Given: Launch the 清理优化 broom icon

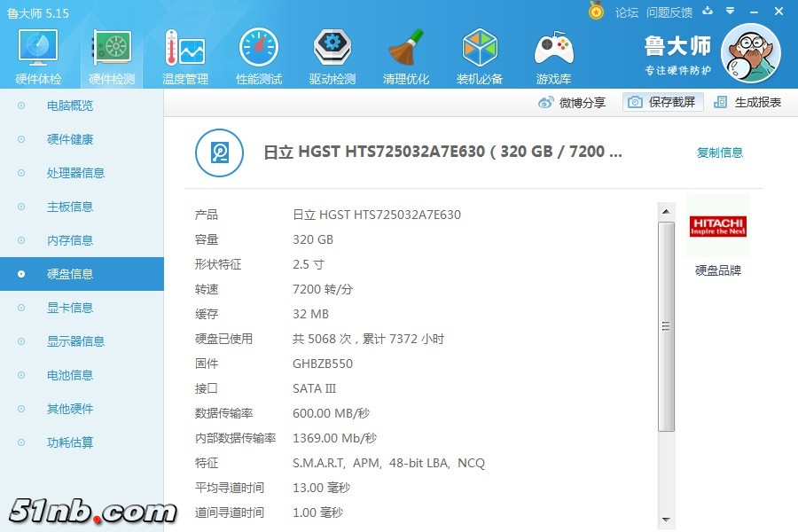Looking at the screenshot, I should 406,56.
